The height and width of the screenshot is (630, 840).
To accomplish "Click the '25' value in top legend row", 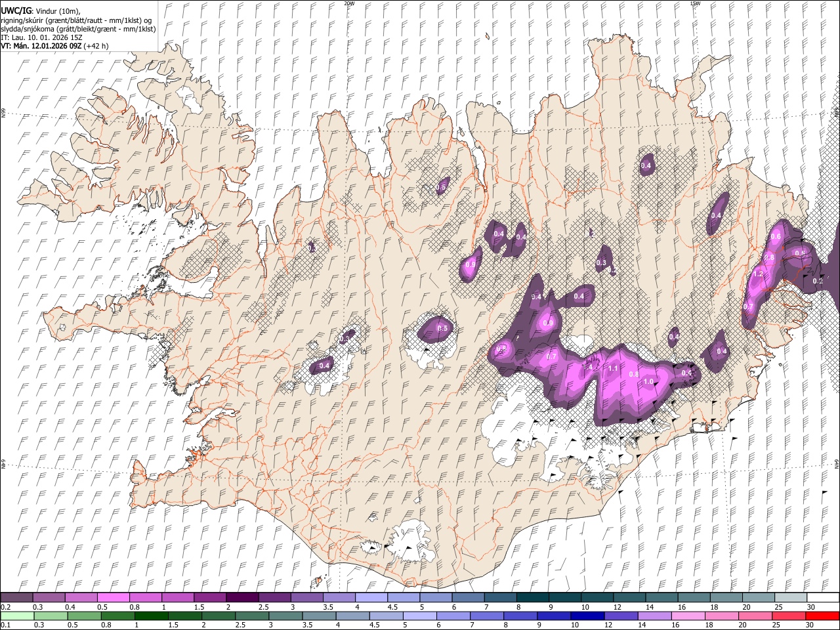I will pos(779,608).
